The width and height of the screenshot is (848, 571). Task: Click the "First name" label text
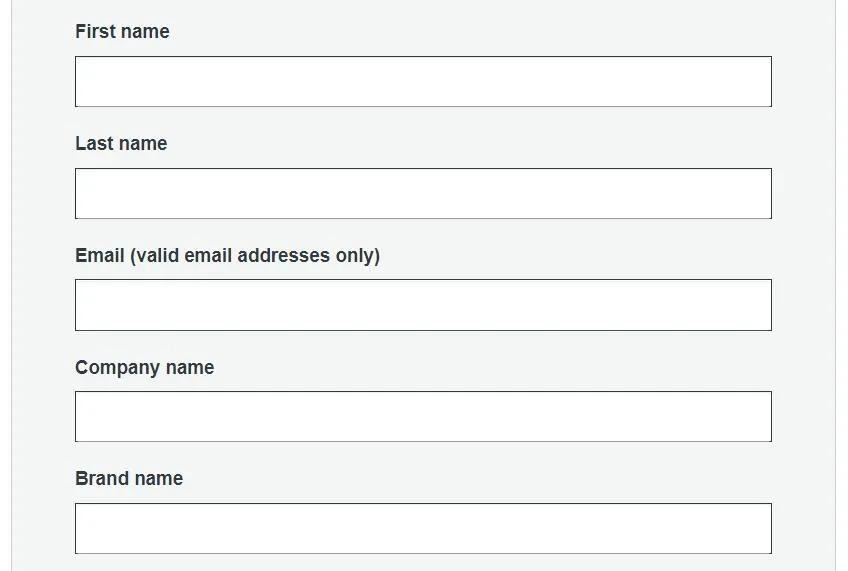(x=122, y=32)
